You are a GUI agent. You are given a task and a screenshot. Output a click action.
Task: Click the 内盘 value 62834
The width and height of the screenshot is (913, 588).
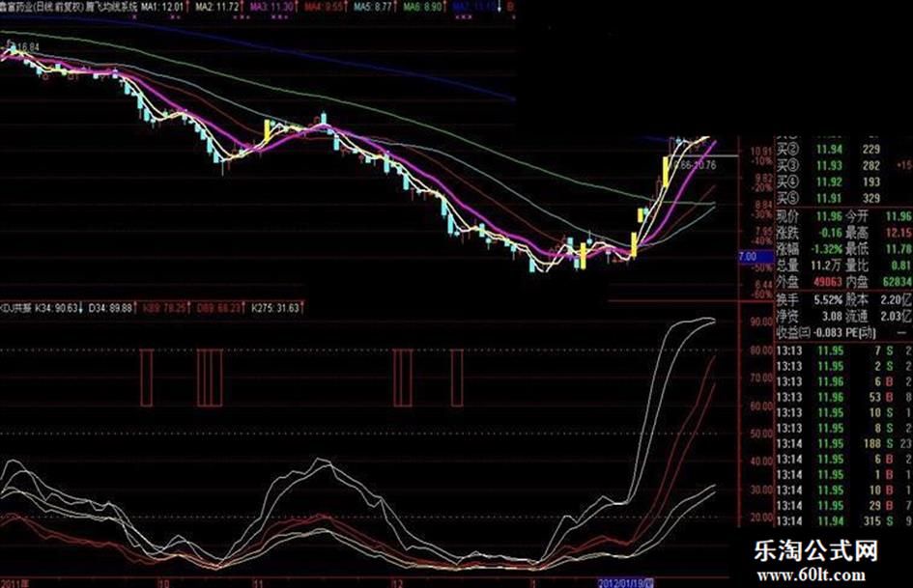click(x=898, y=282)
